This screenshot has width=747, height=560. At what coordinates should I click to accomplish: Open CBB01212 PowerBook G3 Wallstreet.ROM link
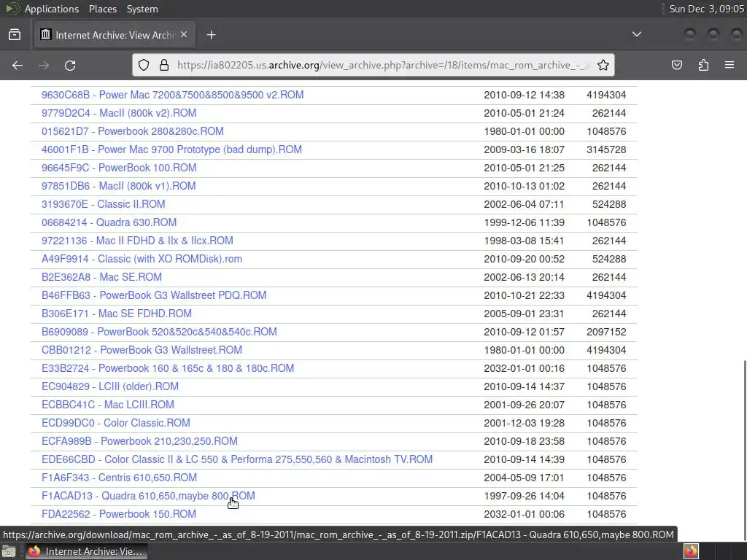(142, 350)
